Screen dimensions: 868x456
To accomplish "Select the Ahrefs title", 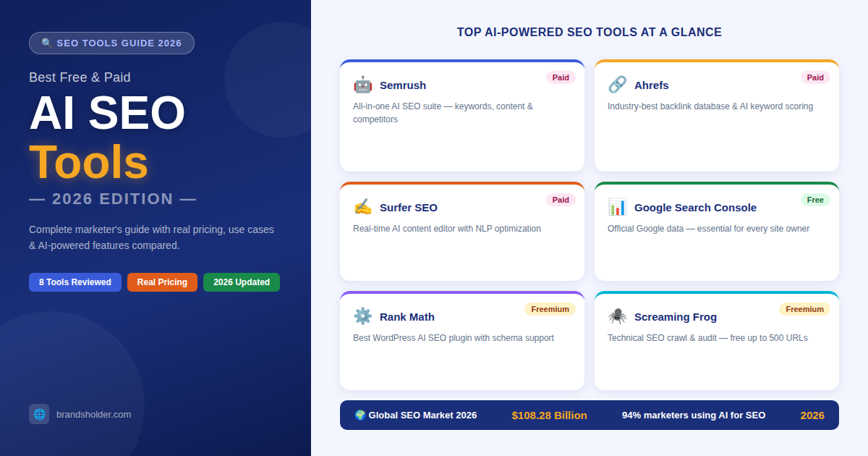I will (x=652, y=85).
